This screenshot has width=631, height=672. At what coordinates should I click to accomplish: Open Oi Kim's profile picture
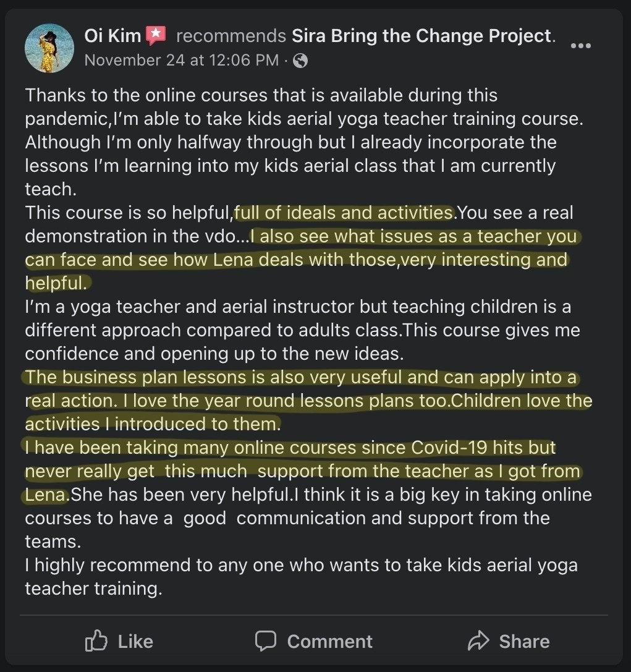[49, 48]
